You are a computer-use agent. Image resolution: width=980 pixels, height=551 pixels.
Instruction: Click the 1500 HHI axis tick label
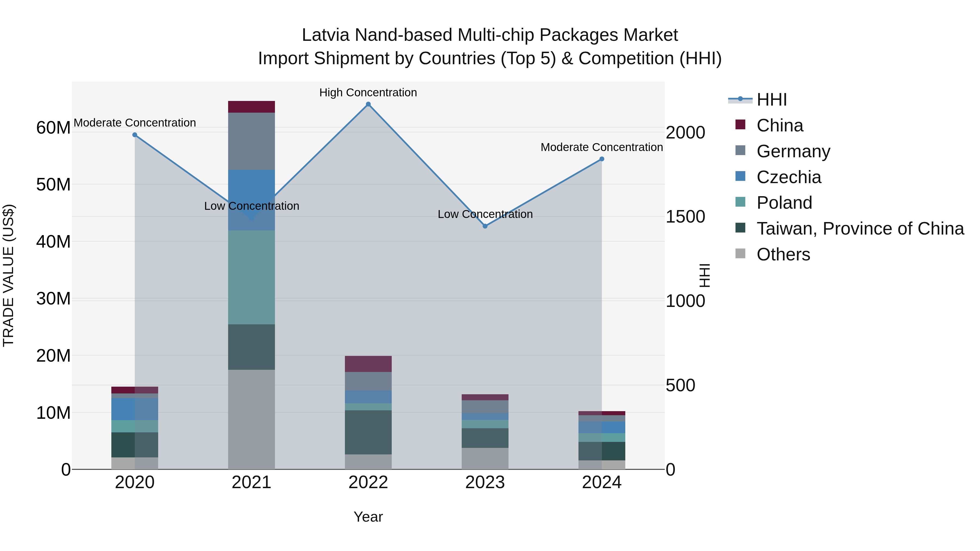tap(685, 217)
